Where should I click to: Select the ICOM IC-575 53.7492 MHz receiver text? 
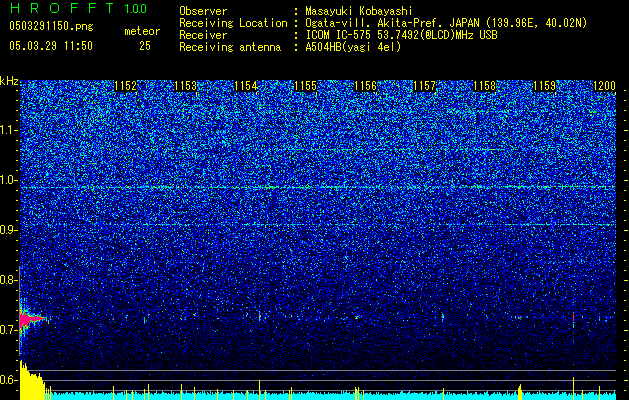click(401, 35)
